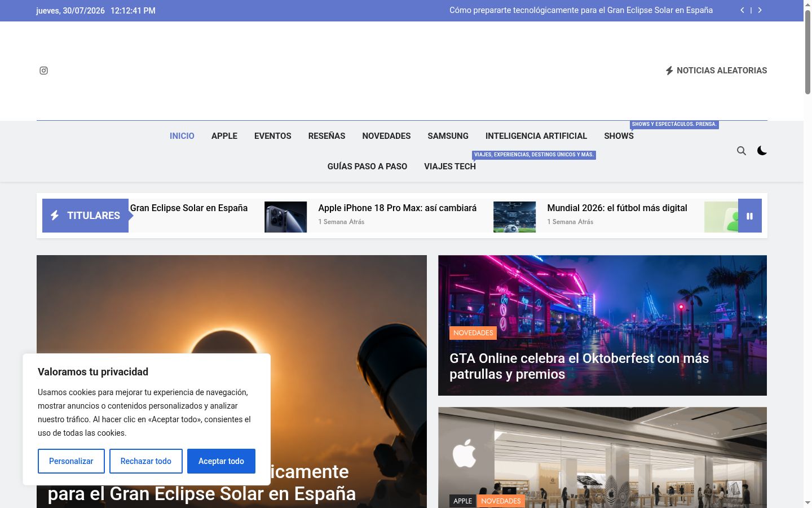Open Apple iPhone 18 Pro Max ticker headline
The height and width of the screenshot is (508, 812).
(398, 208)
